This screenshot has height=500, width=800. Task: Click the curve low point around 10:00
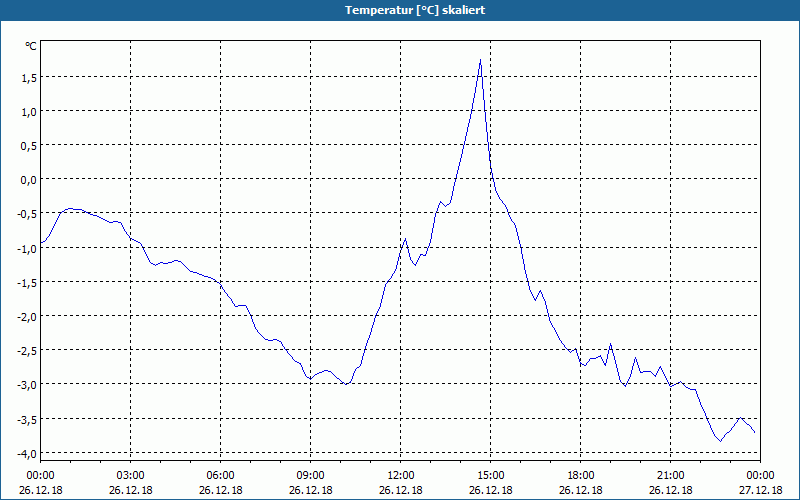pos(346,384)
